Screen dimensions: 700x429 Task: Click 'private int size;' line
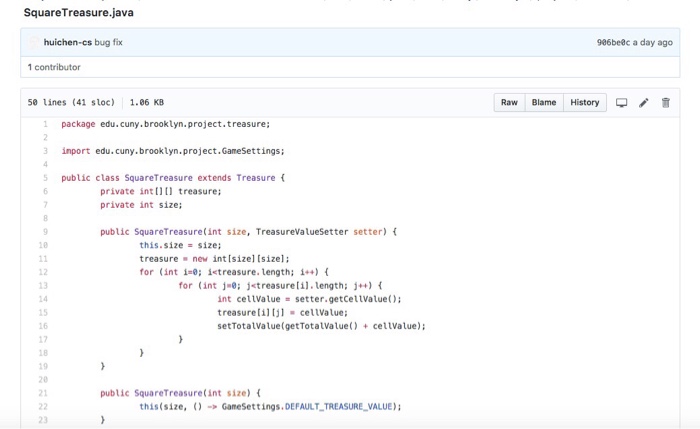coord(141,205)
